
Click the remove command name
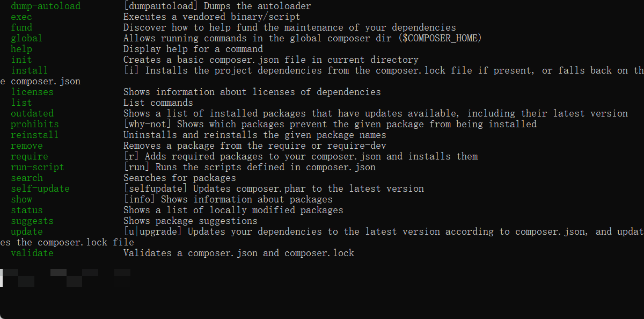(x=26, y=146)
